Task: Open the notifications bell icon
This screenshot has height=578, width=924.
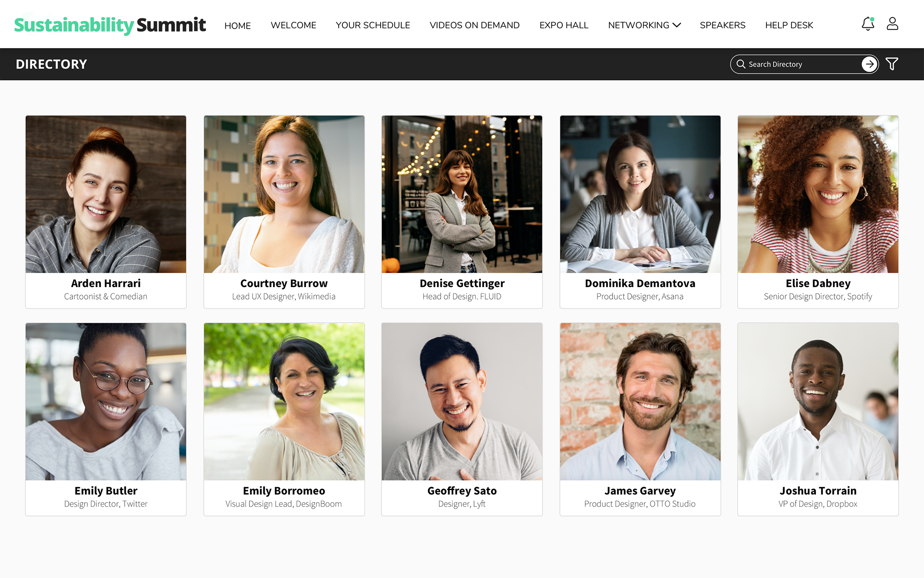Action: [868, 24]
